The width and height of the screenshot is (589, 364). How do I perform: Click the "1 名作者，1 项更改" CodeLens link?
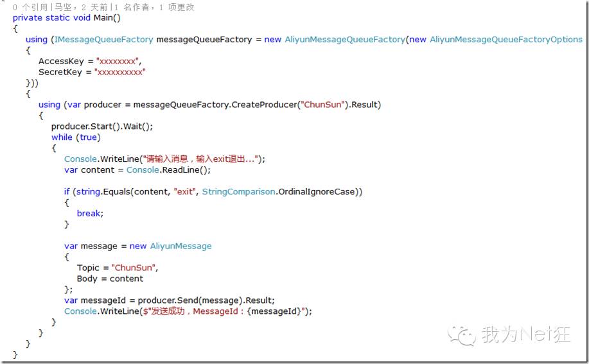154,7
